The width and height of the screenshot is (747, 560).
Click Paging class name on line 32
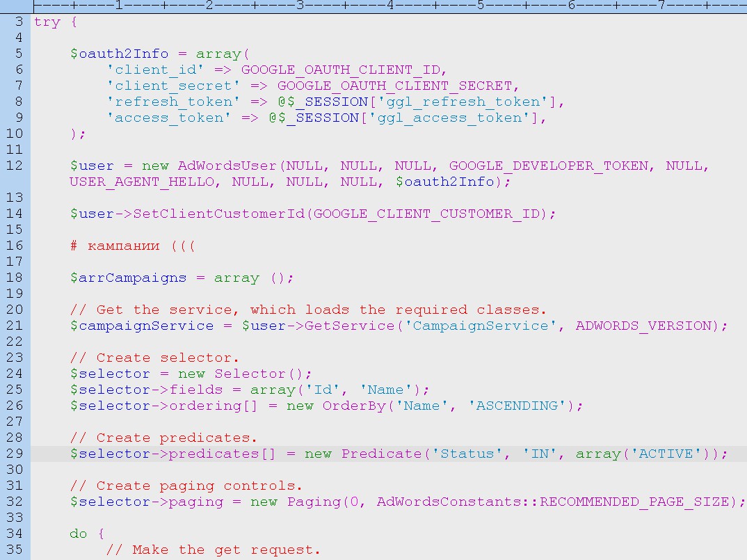point(314,502)
